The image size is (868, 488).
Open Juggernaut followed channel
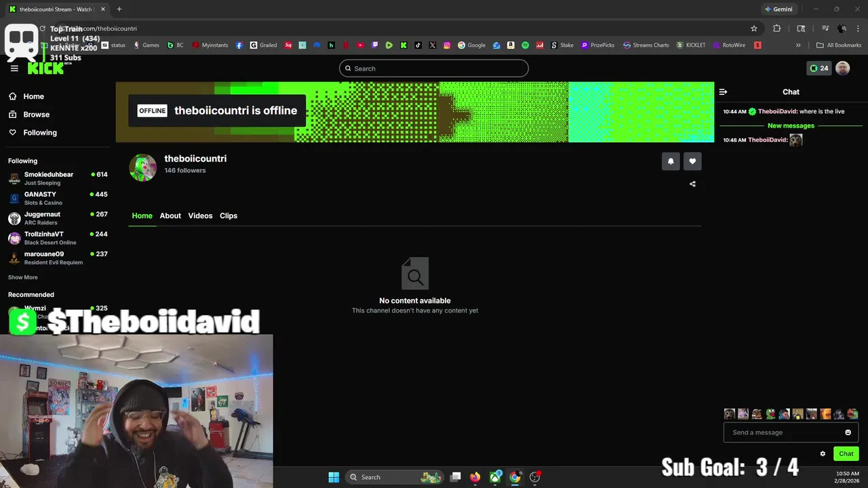(58, 218)
